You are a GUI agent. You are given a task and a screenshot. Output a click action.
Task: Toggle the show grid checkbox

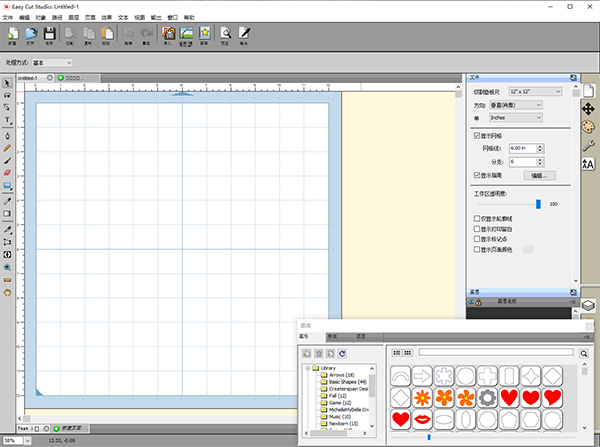[477, 135]
